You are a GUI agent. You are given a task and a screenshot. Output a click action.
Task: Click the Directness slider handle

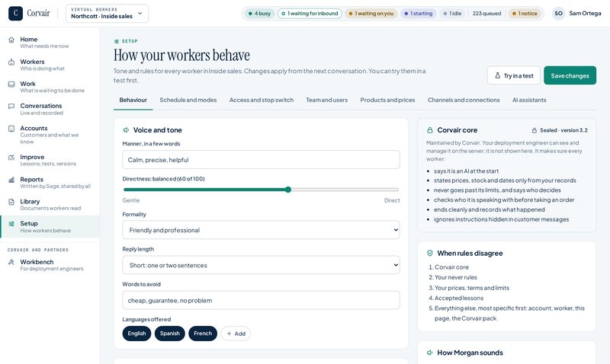pos(288,190)
